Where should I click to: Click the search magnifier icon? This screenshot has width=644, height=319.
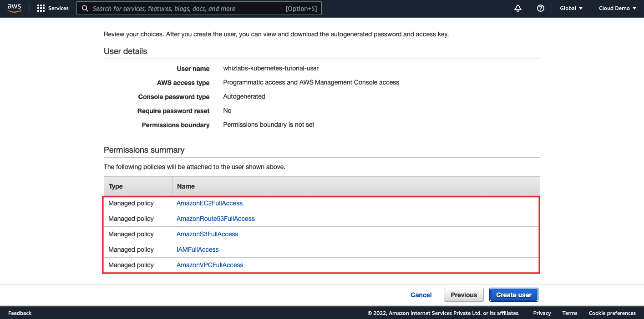pyautogui.click(x=85, y=8)
